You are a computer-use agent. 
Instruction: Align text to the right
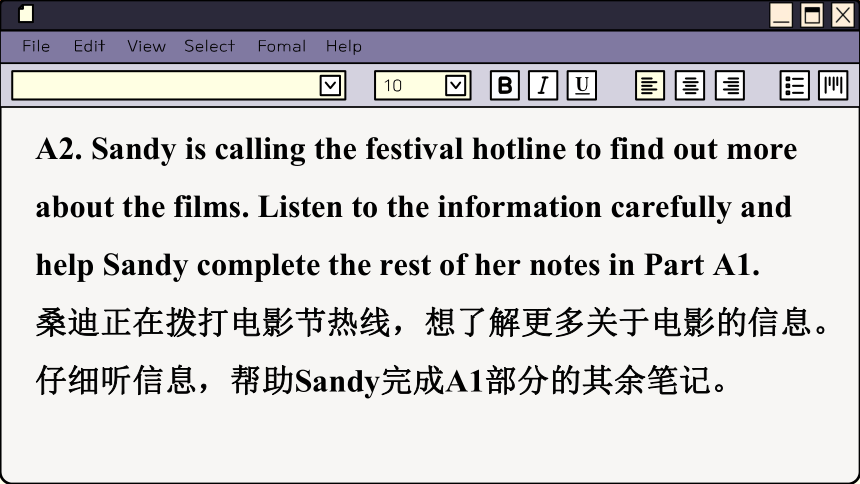tap(730, 85)
